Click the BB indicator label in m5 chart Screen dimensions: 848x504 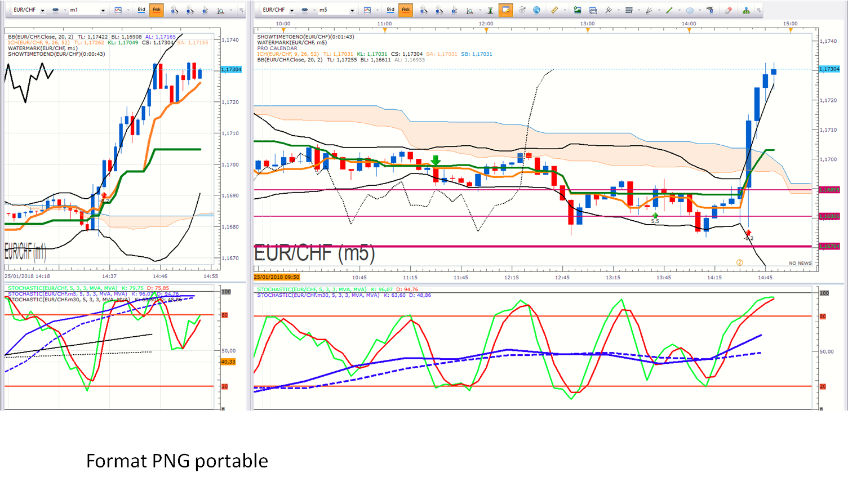pos(341,60)
